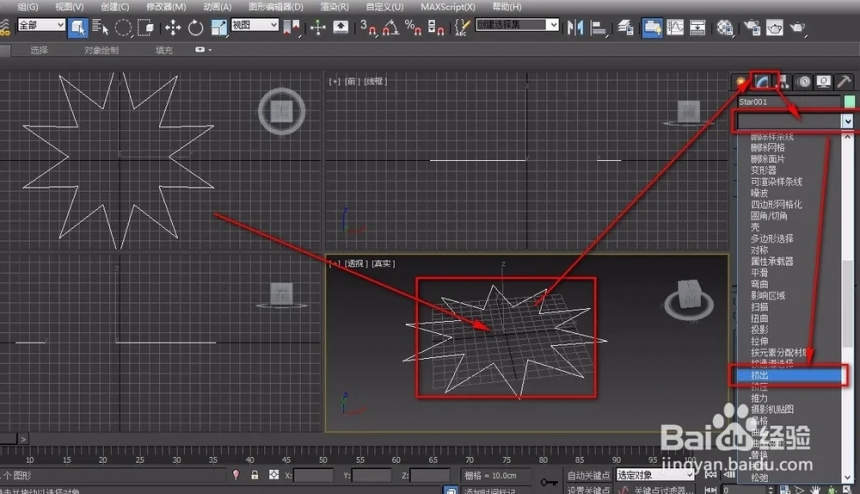Image resolution: width=860 pixels, height=494 pixels.
Task: Click the 设置关键点 Set Key button
Action: pyautogui.click(x=589, y=490)
